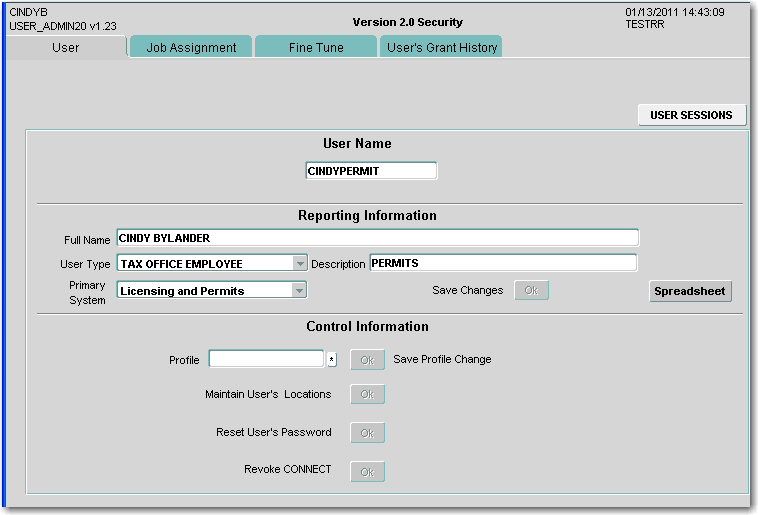Screen dimensions: 758x515
Task: Select the User tab
Action: tap(66, 47)
